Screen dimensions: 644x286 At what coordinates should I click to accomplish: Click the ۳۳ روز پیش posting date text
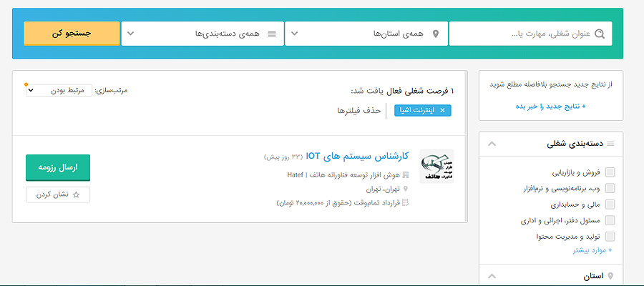coord(283,157)
